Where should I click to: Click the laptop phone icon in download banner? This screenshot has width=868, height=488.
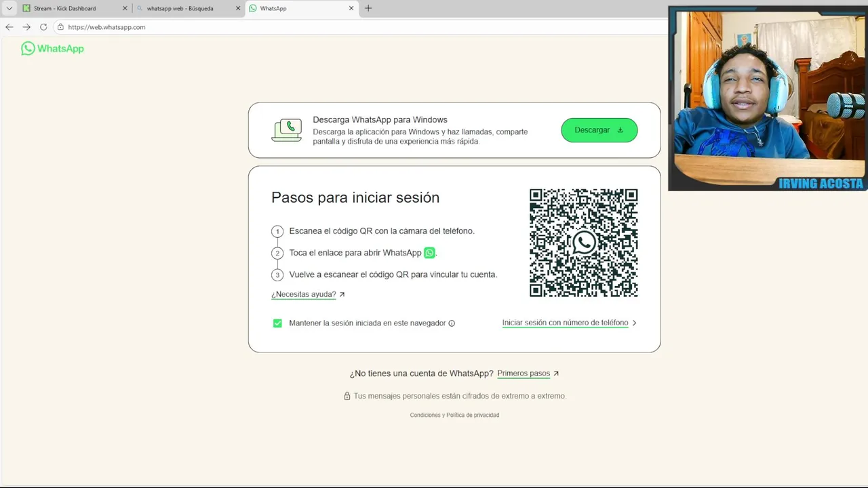(287, 130)
